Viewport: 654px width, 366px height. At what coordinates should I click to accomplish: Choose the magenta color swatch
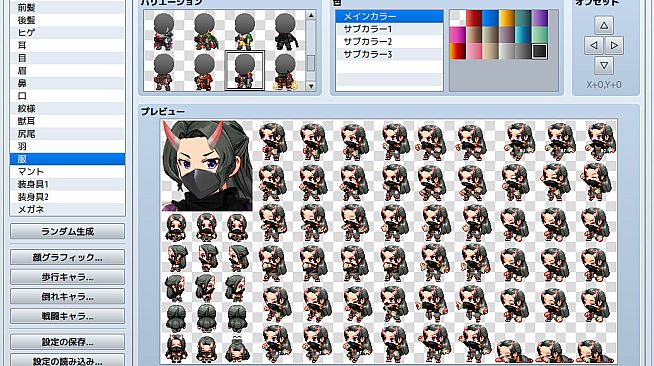coord(458,35)
